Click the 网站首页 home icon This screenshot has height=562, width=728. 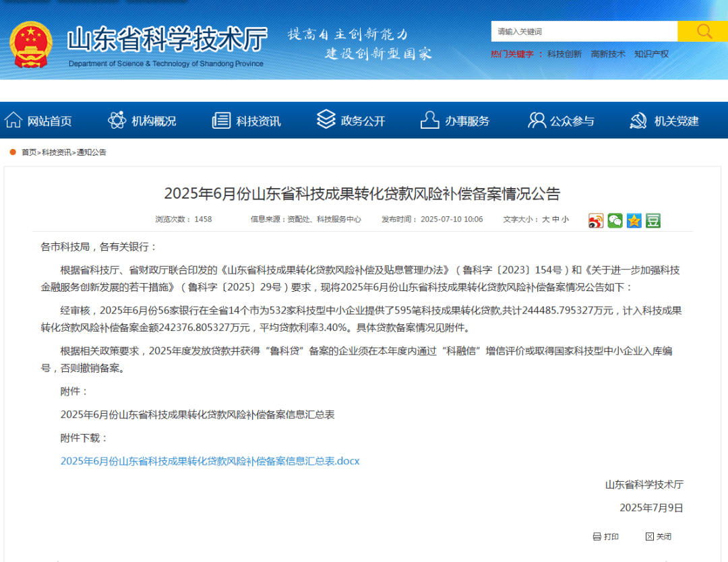(x=15, y=119)
